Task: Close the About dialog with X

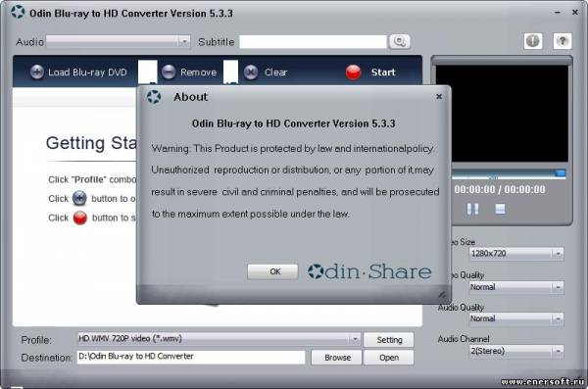Action: [x=439, y=97]
